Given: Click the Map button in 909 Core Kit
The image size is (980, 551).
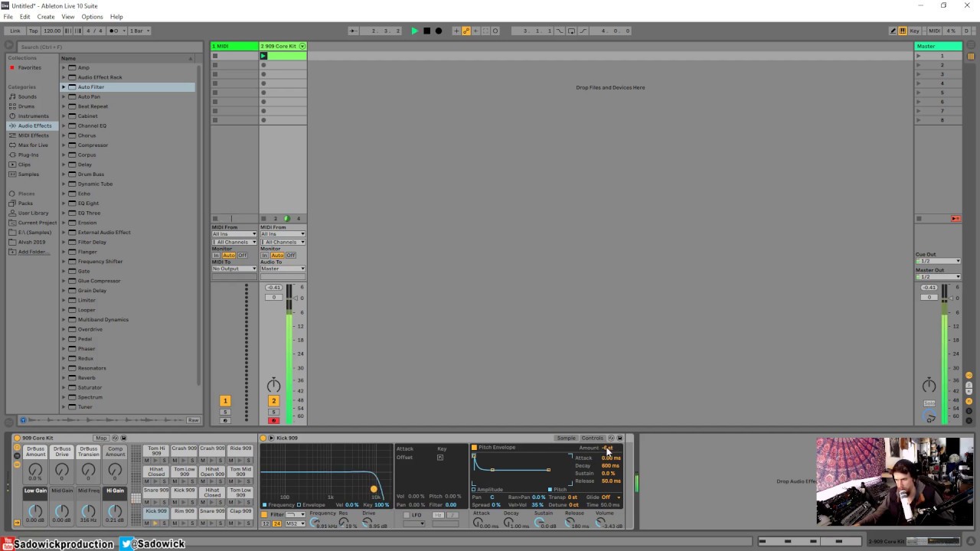Looking at the screenshot, I should 101,439.
